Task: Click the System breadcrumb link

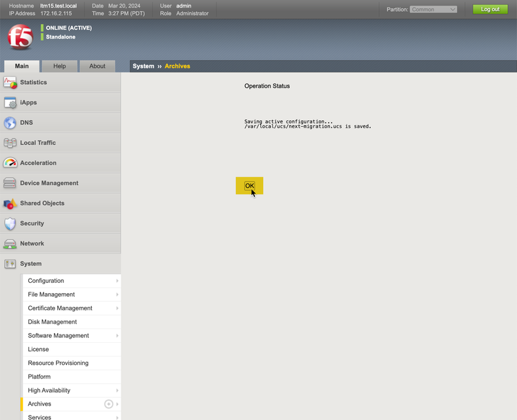Action: pyautogui.click(x=144, y=66)
